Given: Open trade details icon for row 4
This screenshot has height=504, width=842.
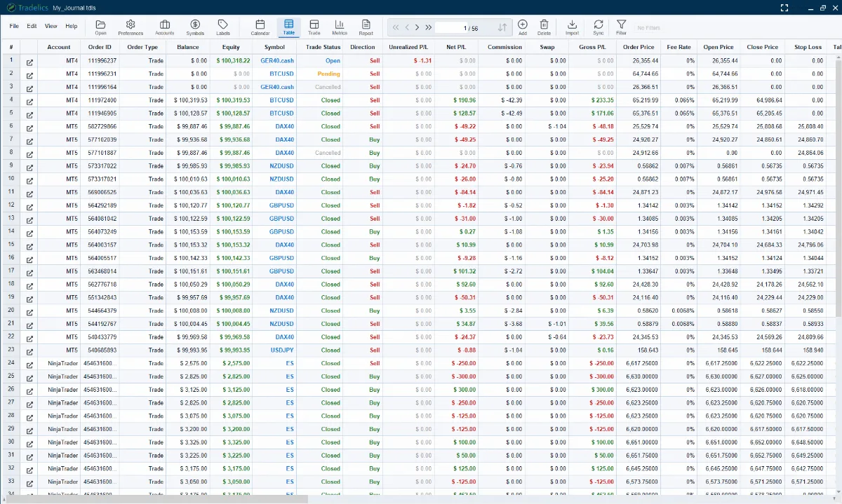Looking at the screenshot, I should point(29,100).
